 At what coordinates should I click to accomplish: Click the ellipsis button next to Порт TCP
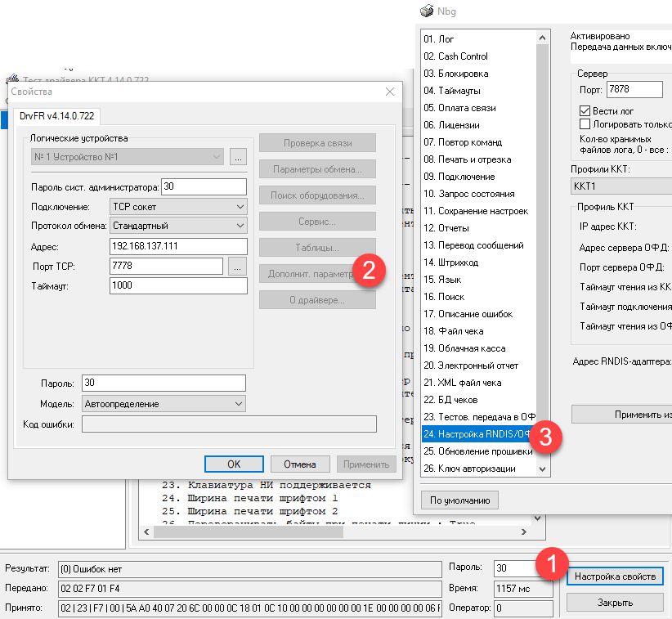(237, 267)
